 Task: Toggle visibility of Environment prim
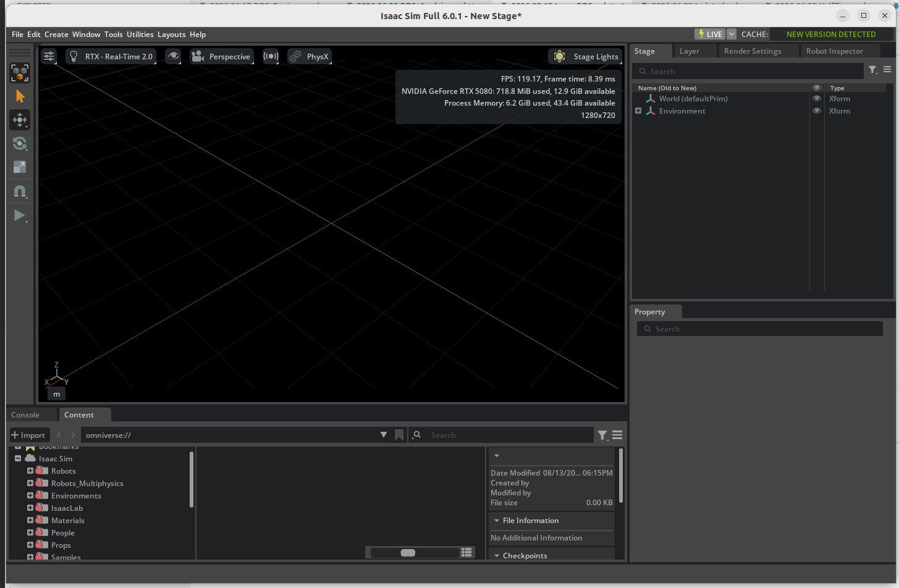pyautogui.click(x=817, y=111)
